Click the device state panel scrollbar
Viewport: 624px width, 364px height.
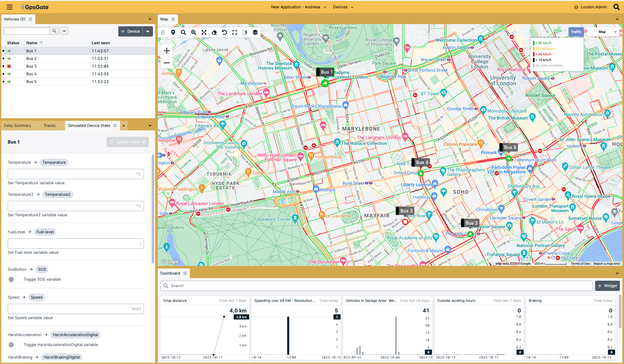[x=153, y=208]
